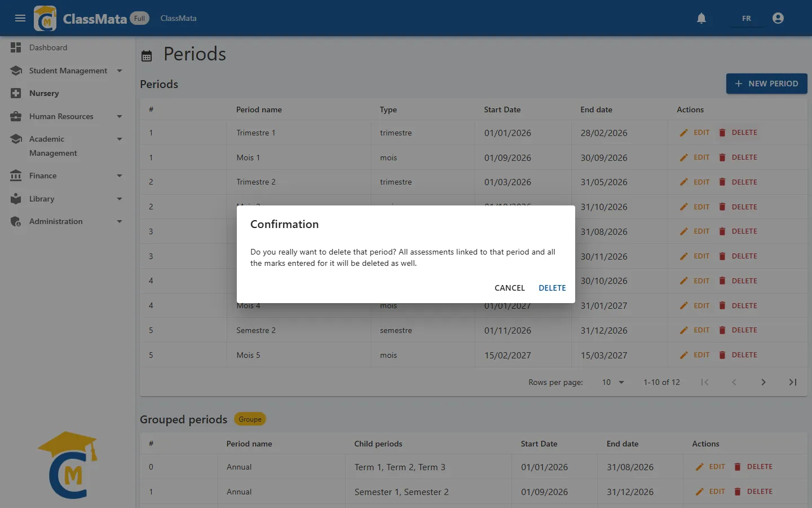The image size is (812, 508).
Task: Click the Period name column header in Periods table
Action: click(259, 110)
